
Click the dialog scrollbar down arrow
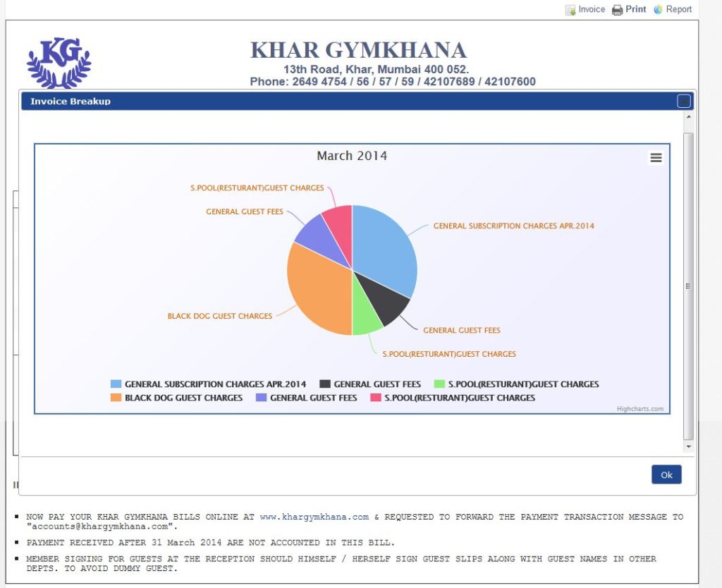tap(688, 447)
